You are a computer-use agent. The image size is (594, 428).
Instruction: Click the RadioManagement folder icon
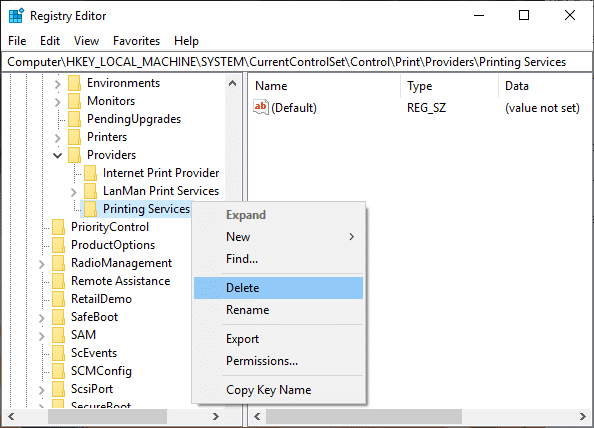tap(58, 263)
